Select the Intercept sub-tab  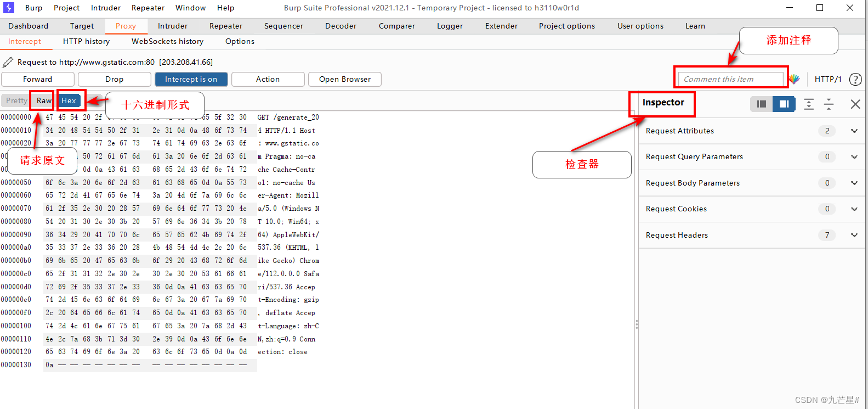(x=25, y=41)
